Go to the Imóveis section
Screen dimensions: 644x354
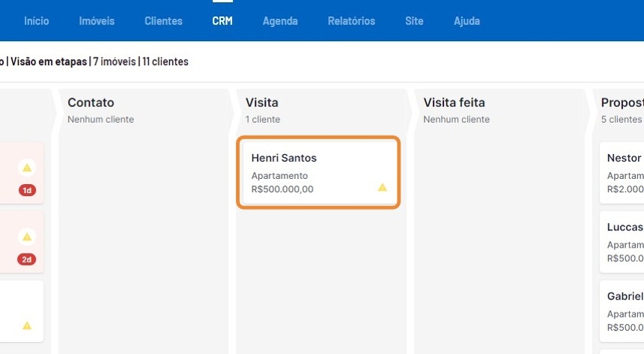(97, 21)
